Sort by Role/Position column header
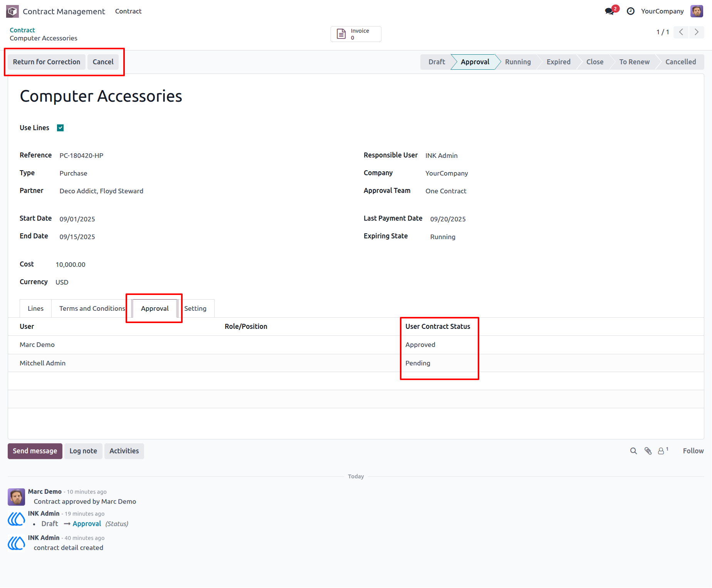Image resolution: width=712 pixels, height=588 pixels. pyautogui.click(x=246, y=327)
